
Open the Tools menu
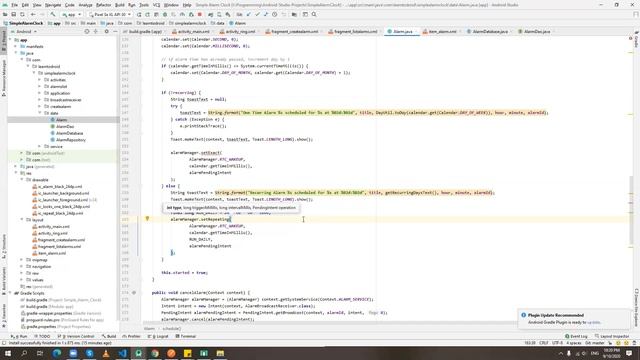click(144, 5)
